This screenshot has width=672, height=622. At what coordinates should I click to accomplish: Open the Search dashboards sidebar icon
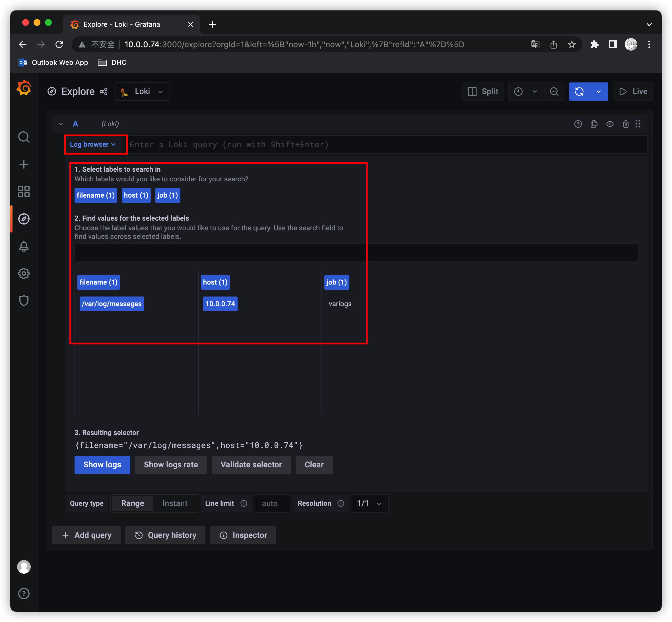[24, 137]
